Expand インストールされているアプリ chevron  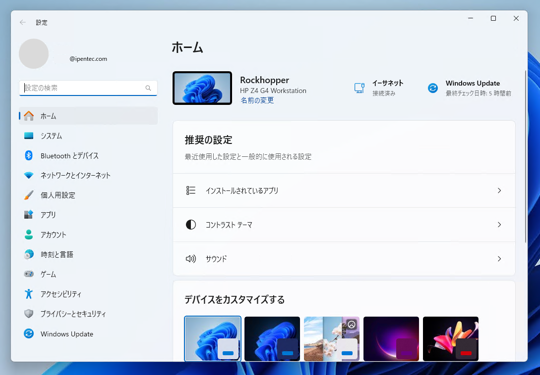click(499, 190)
